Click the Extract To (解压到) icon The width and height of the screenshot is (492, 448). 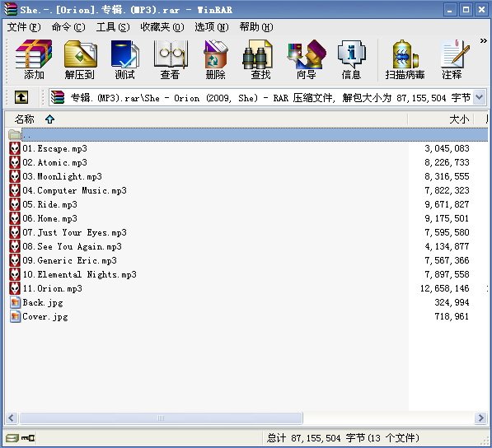pyautogui.click(x=80, y=59)
